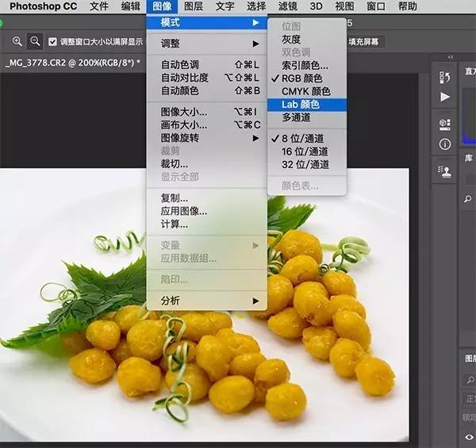Click 复制... menu item
The width and height of the screenshot is (476, 448).
207,198
